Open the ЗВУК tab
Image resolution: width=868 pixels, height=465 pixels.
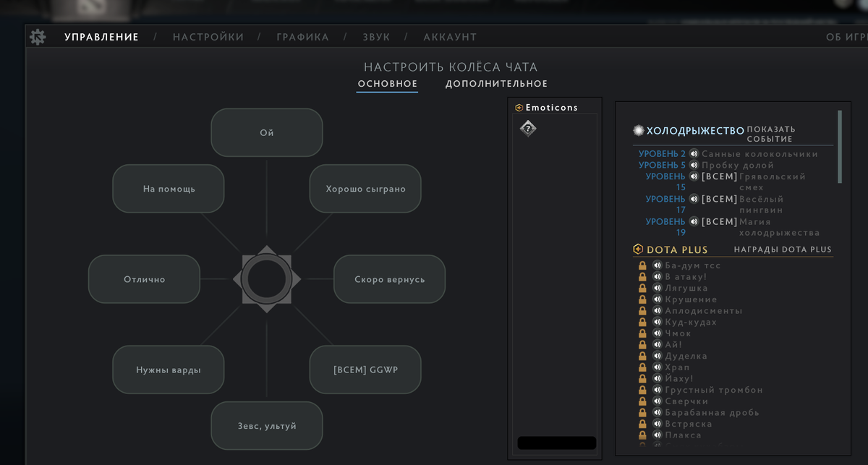coord(375,37)
